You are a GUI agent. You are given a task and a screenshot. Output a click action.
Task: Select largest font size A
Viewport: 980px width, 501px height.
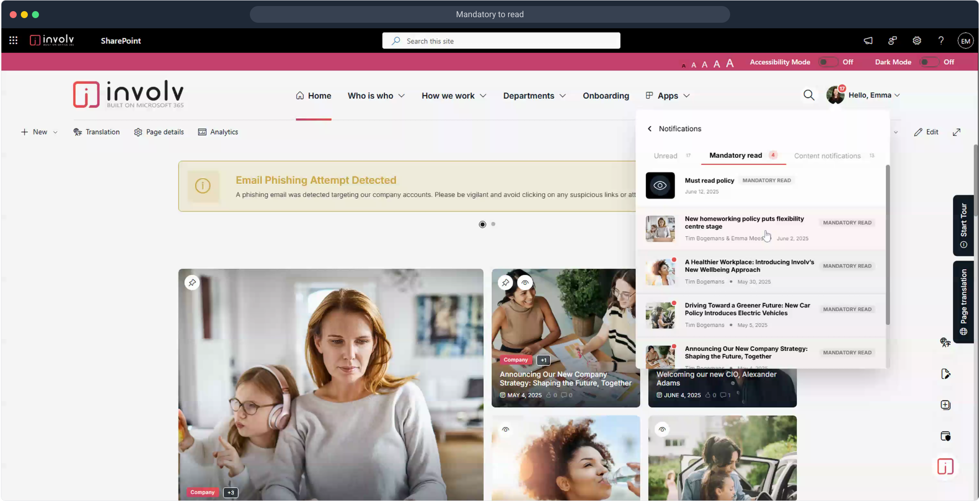730,63
